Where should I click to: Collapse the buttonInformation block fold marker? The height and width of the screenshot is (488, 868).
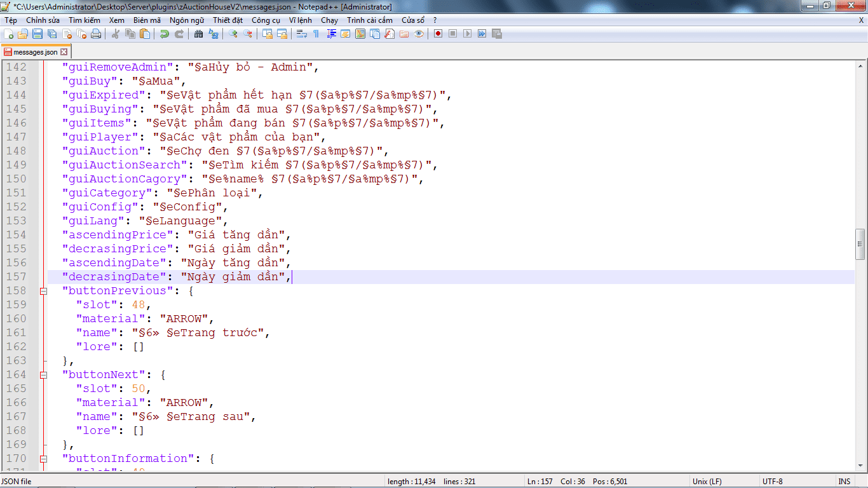click(x=43, y=459)
